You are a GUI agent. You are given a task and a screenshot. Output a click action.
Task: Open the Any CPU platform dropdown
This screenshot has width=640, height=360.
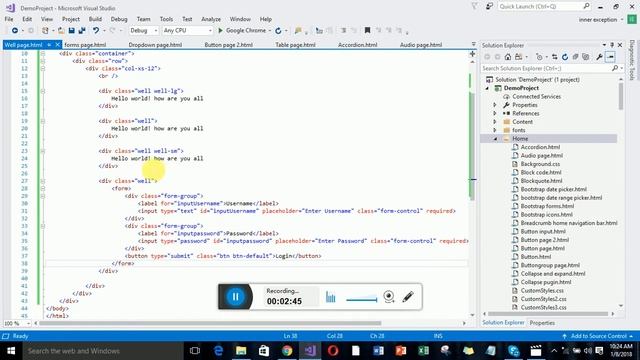pyautogui.click(x=187, y=31)
